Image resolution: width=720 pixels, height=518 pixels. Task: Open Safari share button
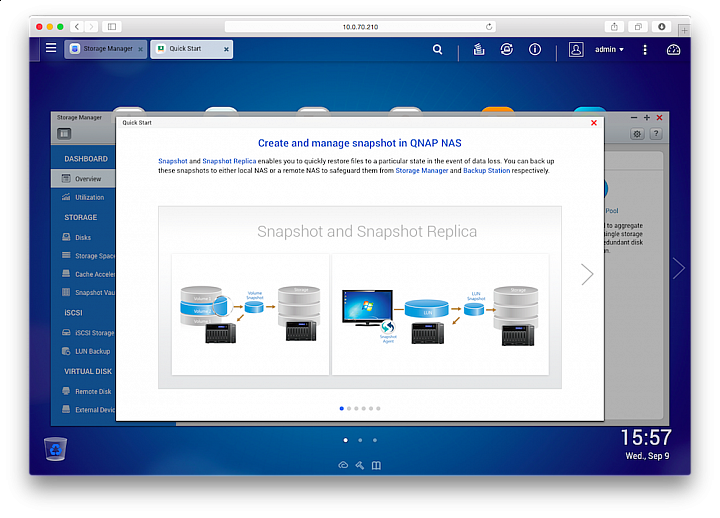[x=614, y=27]
